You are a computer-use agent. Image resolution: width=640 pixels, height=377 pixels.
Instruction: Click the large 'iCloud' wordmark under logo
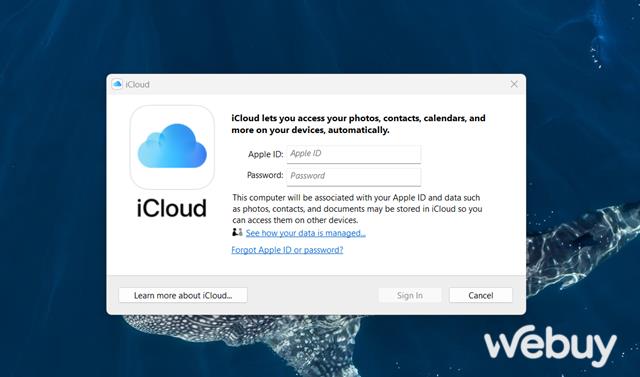pyautogui.click(x=171, y=208)
